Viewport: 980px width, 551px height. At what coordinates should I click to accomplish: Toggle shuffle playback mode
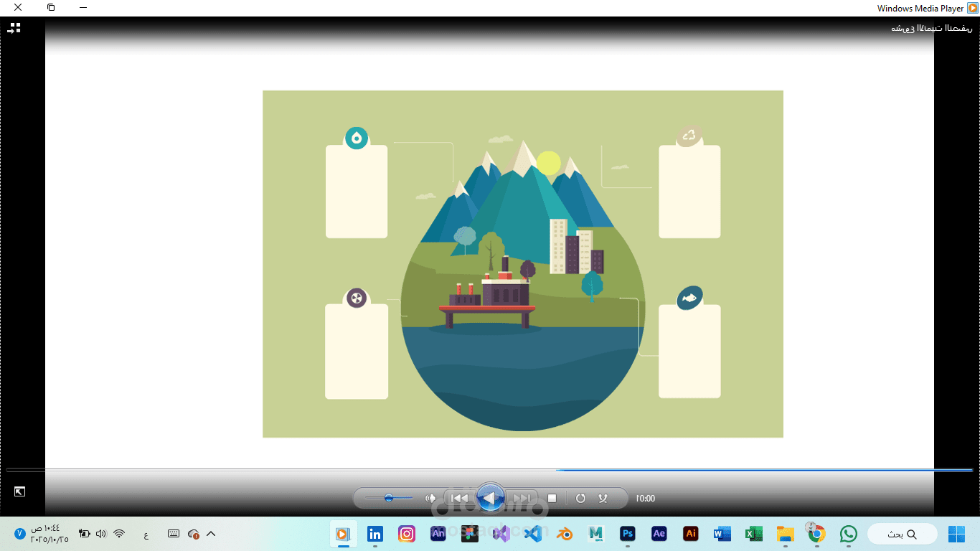pos(603,498)
